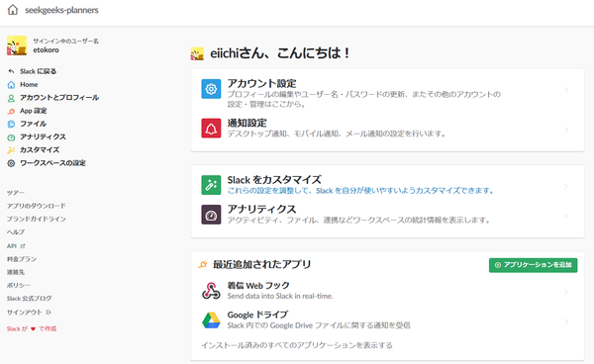The image size is (594, 364).
Task: Open the 通知設定 heading
Action: pyautogui.click(x=247, y=123)
